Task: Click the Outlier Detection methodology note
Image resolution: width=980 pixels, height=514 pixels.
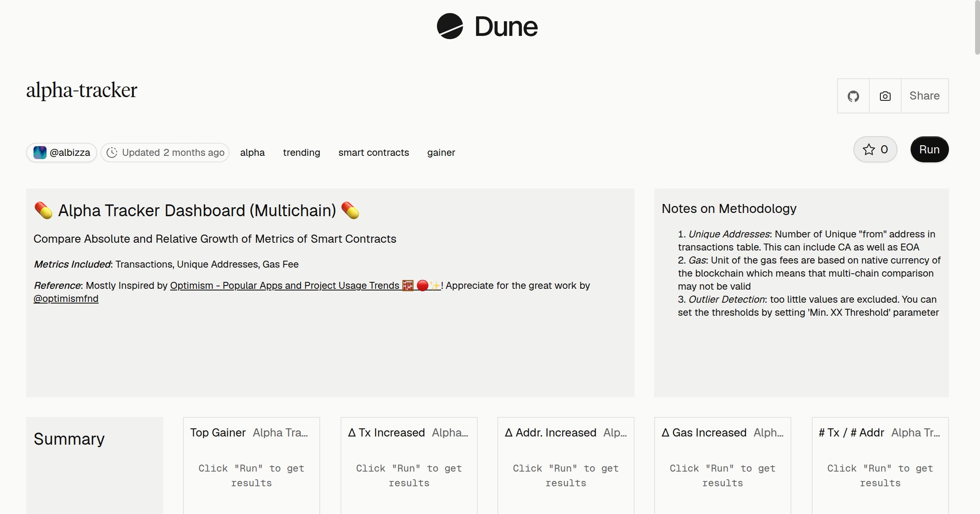Action: (808, 306)
